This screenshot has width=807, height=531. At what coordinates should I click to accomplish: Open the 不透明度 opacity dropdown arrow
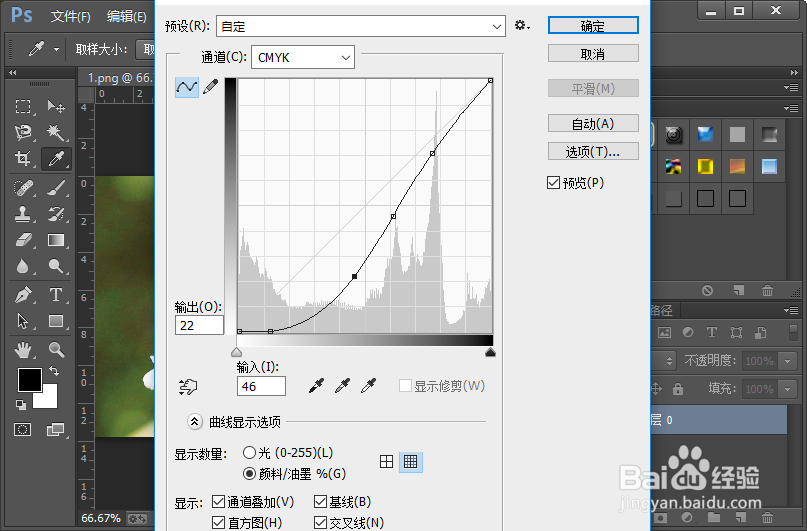(787, 361)
